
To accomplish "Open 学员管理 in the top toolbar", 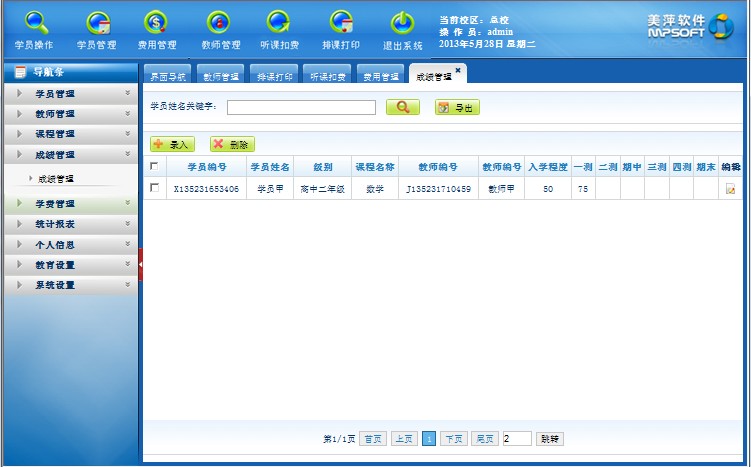I will click(x=97, y=29).
